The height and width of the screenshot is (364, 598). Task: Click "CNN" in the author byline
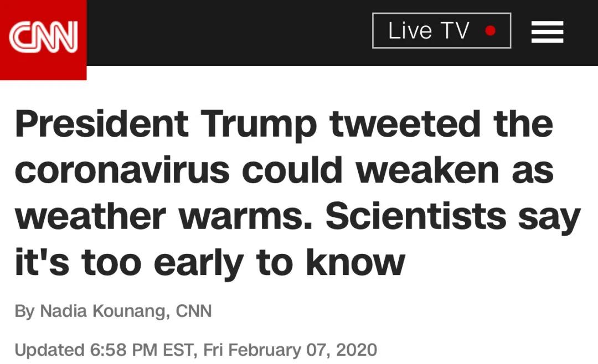(194, 311)
